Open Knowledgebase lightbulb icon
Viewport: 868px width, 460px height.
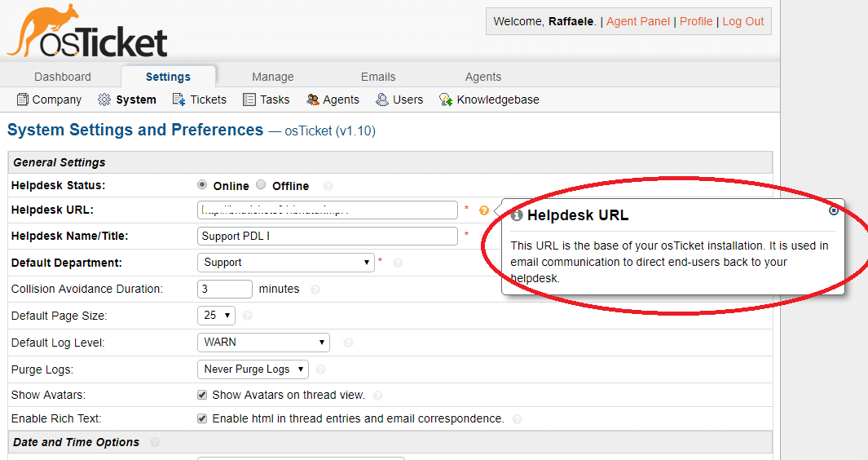pyautogui.click(x=446, y=100)
